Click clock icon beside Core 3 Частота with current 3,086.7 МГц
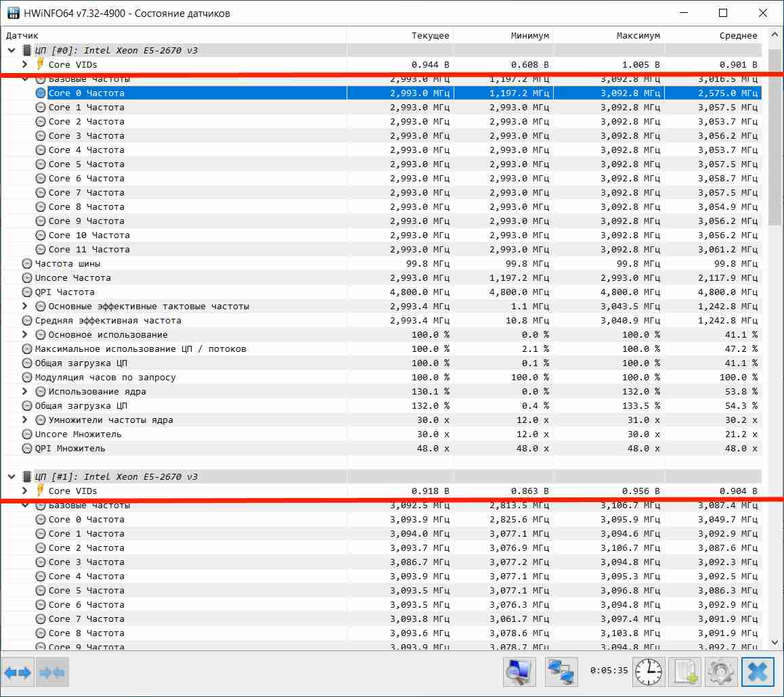 (41, 562)
